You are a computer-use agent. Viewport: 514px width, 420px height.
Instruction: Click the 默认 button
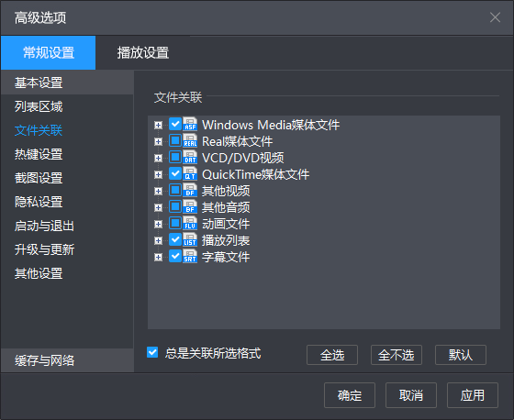pyautogui.click(x=461, y=355)
